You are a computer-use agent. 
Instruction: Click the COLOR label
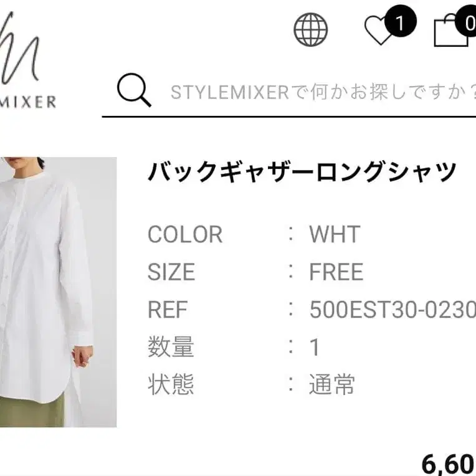(185, 234)
